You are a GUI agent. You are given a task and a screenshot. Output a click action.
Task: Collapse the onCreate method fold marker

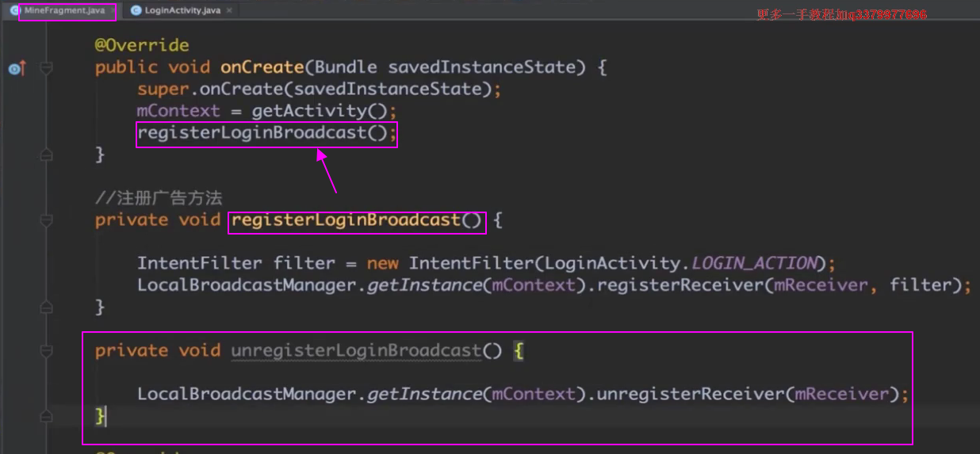click(x=47, y=69)
